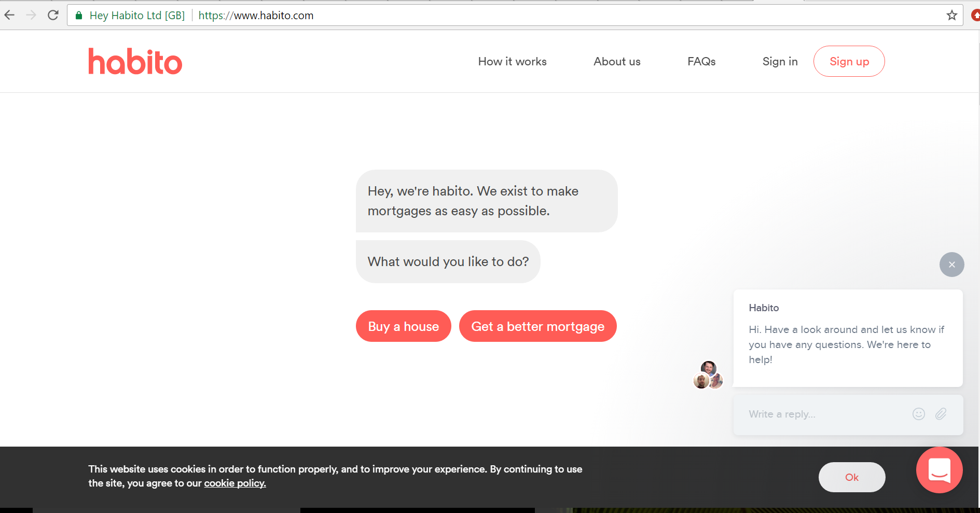This screenshot has width=980, height=513.
Task: Choose Get a better mortgage
Action: [537, 326]
